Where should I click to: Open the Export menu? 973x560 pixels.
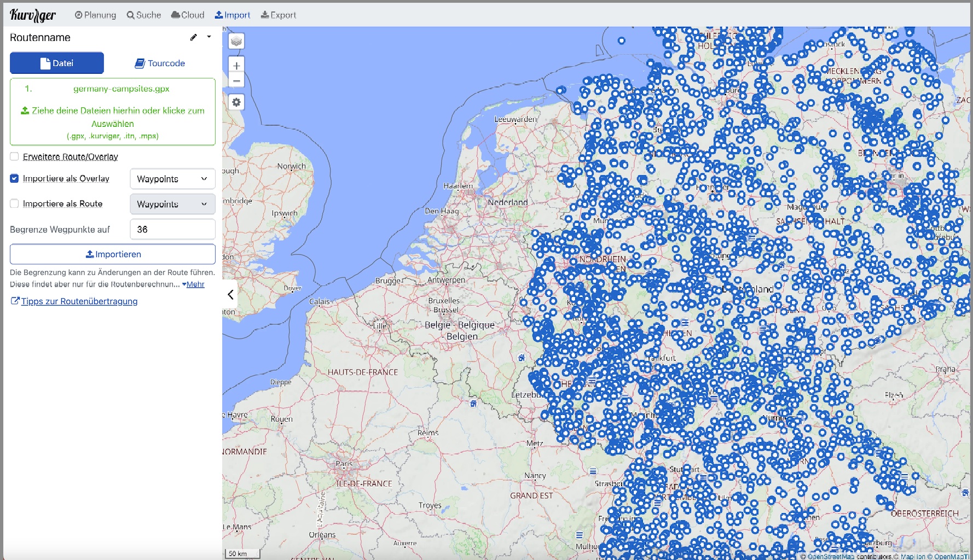click(279, 15)
